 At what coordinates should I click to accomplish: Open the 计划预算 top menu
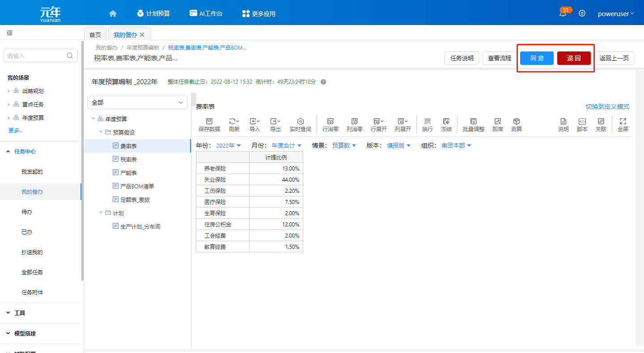pyautogui.click(x=153, y=13)
